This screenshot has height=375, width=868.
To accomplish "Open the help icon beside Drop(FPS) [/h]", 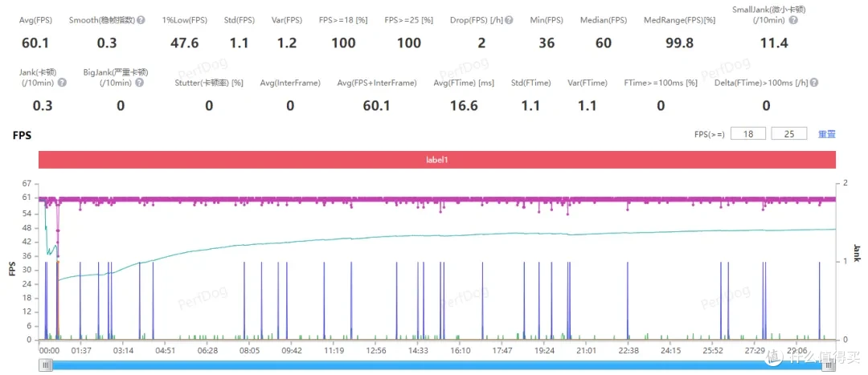I will 509,20.
